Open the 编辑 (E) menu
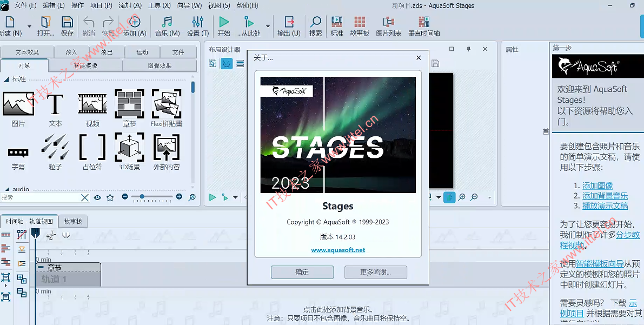The image size is (644, 325). point(54,5)
